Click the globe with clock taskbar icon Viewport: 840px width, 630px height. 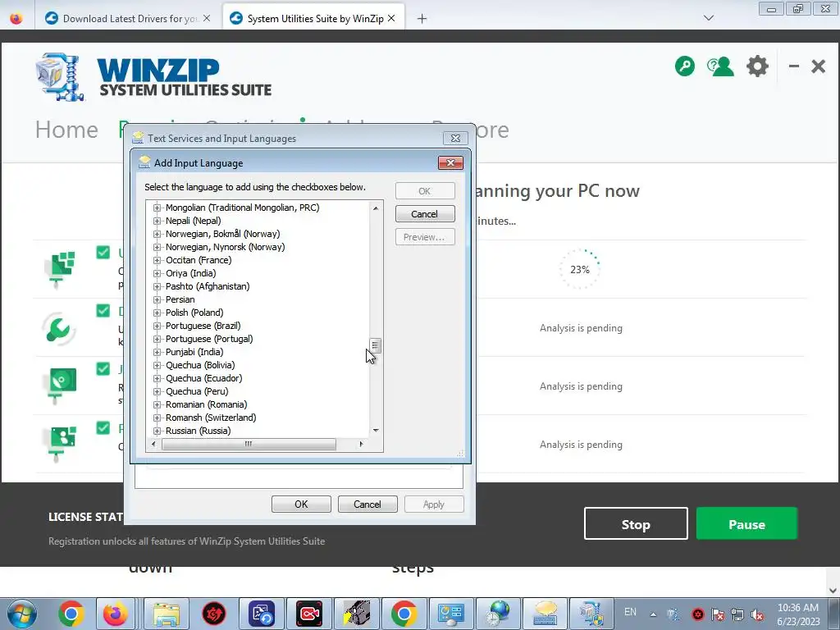[x=498, y=614]
